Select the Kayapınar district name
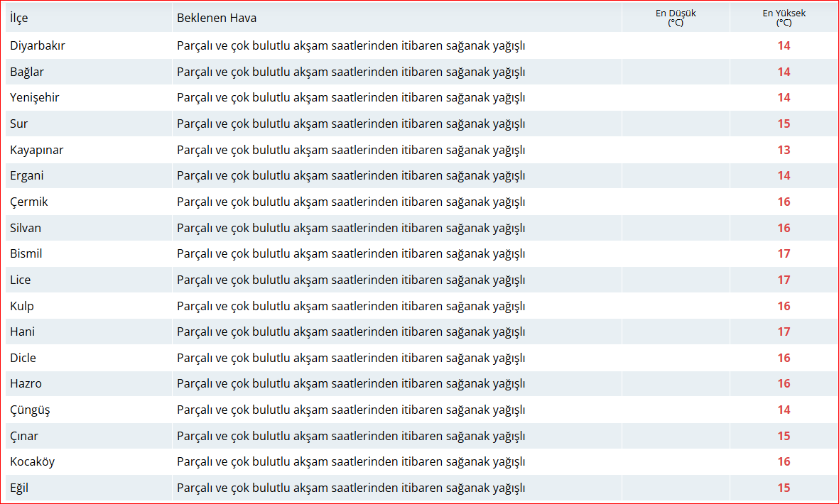Screen dimensions: 839x504 (36, 150)
